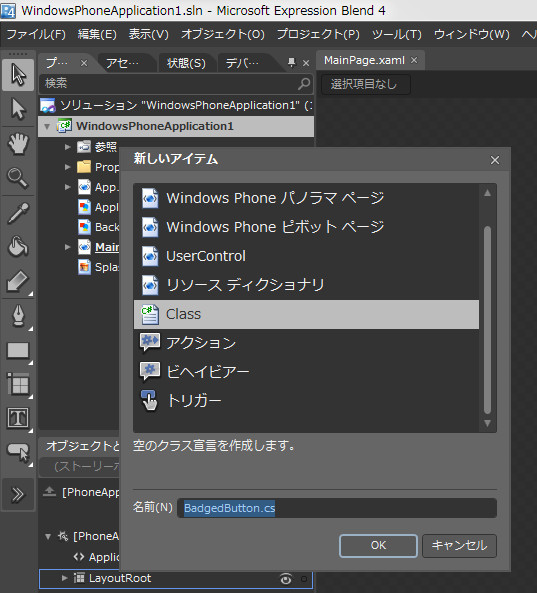Select the Background image file
This screenshot has width=537, height=593.
pyautogui.click(x=98, y=227)
